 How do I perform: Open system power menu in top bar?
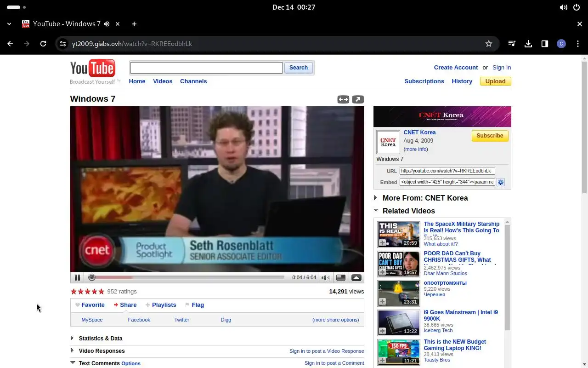click(577, 7)
